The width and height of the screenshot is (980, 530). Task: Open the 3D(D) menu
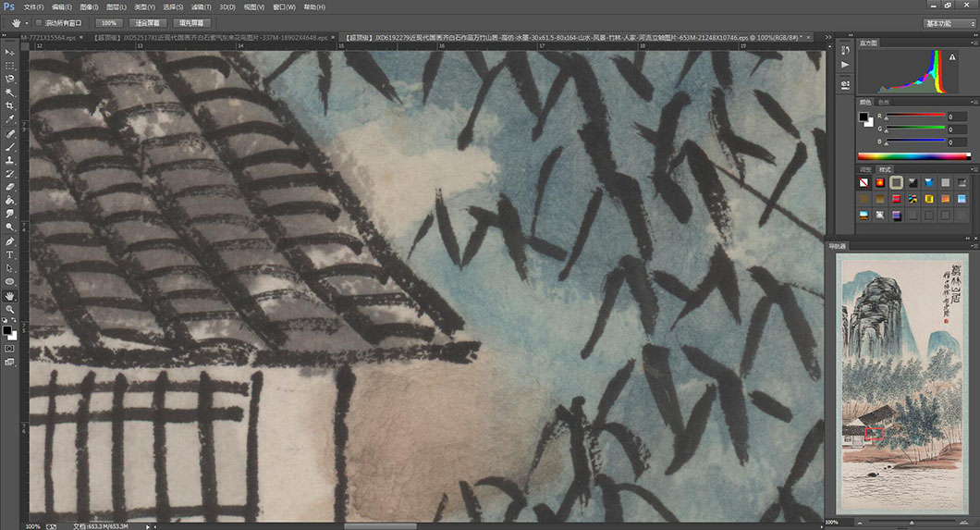pyautogui.click(x=227, y=7)
